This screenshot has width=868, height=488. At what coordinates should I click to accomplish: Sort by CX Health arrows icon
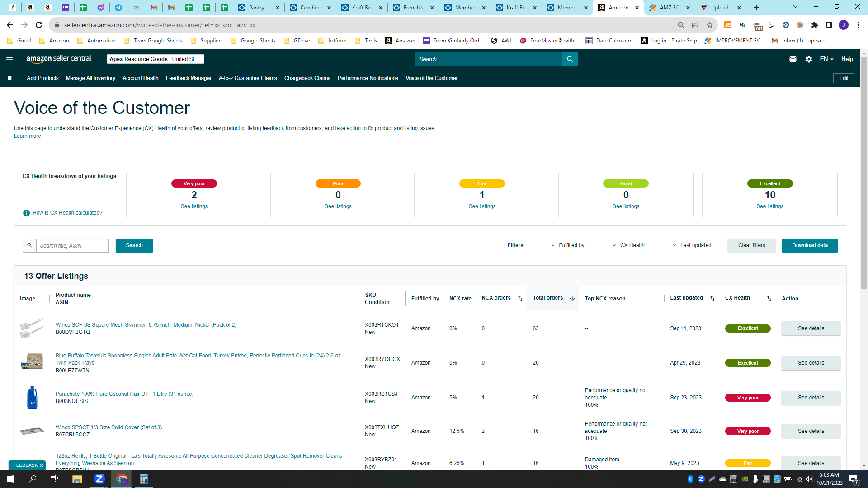click(x=769, y=298)
